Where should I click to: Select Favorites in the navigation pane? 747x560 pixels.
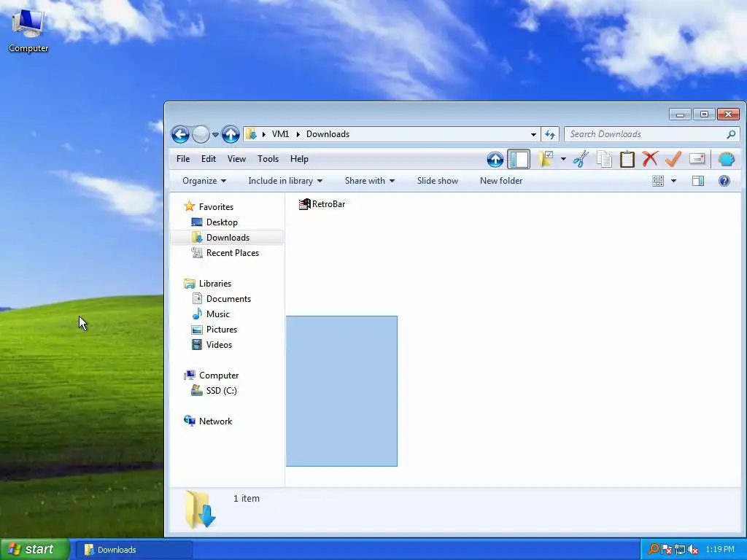pos(216,207)
